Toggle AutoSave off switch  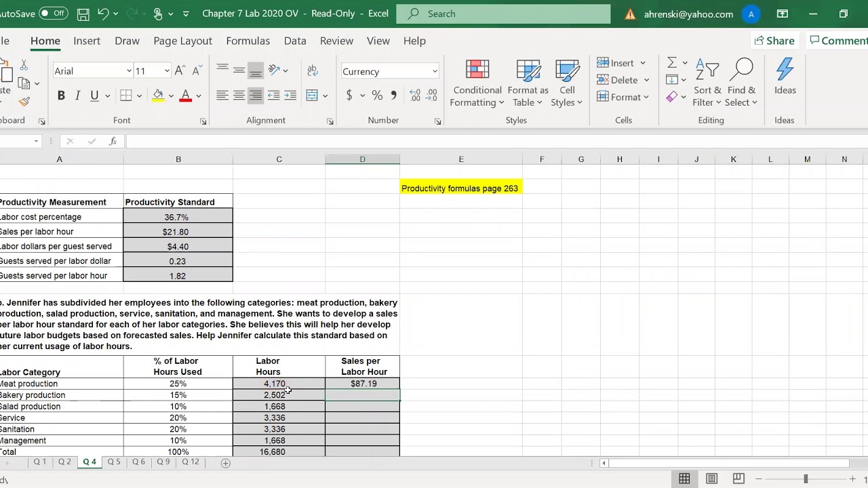click(x=53, y=14)
